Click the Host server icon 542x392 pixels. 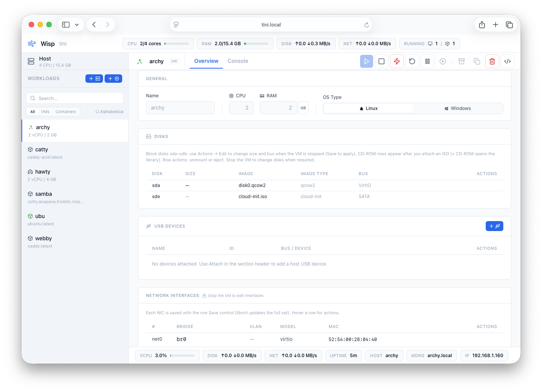tap(31, 61)
